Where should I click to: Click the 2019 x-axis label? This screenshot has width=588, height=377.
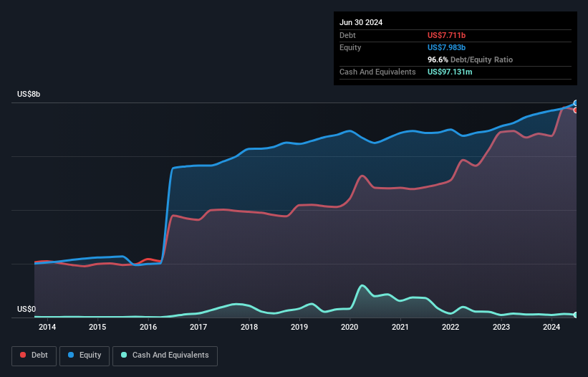[x=299, y=327]
